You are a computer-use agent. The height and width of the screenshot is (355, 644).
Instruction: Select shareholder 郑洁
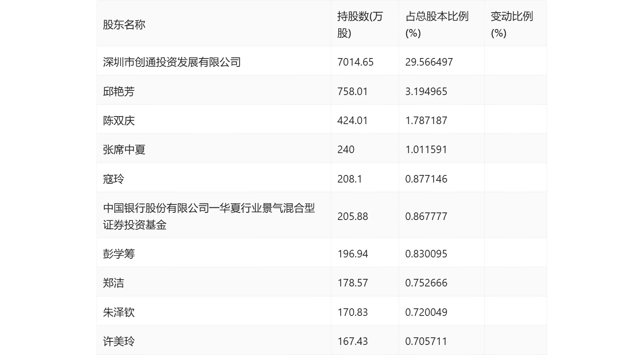pos(114,283)
